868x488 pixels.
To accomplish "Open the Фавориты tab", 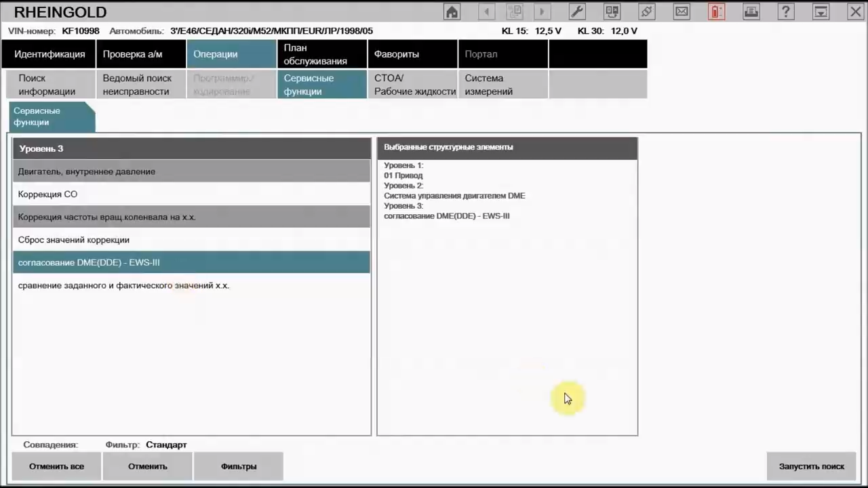I will click(x=412, y=54).
